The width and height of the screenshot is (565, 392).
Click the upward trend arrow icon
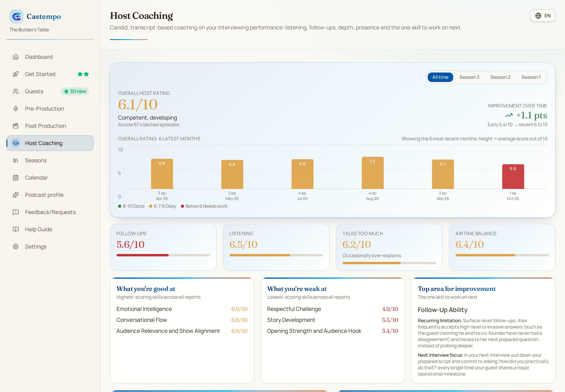click(x=509, y=115)
